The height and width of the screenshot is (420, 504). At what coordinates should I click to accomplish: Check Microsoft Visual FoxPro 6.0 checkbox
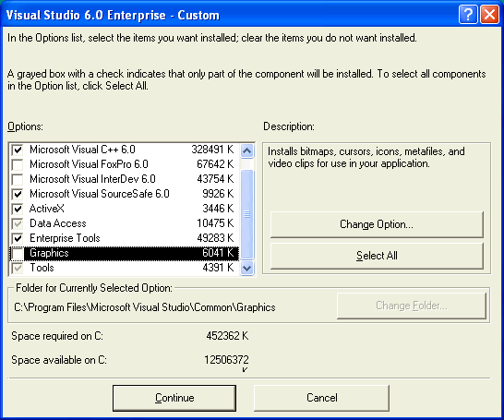click(x=18, y=164)
